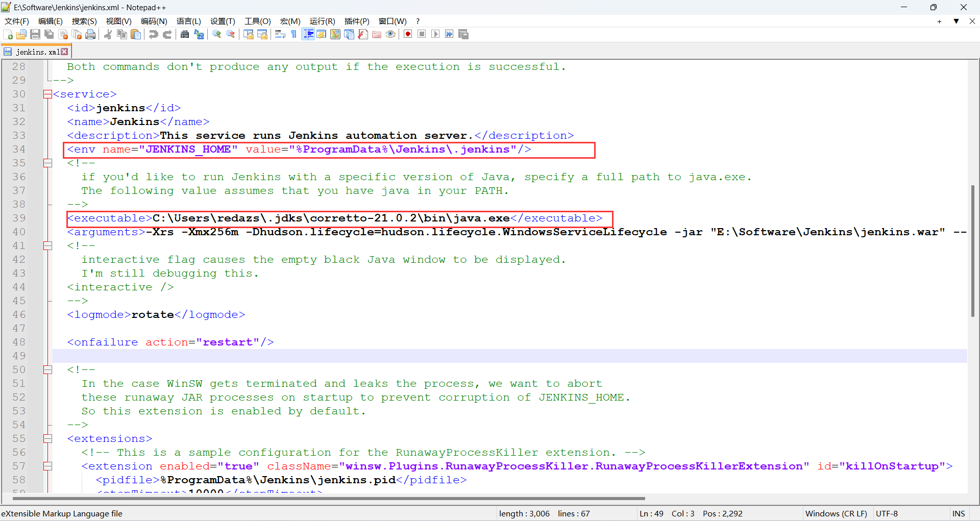Play back the recorded macro icon

tap(435, 34)
